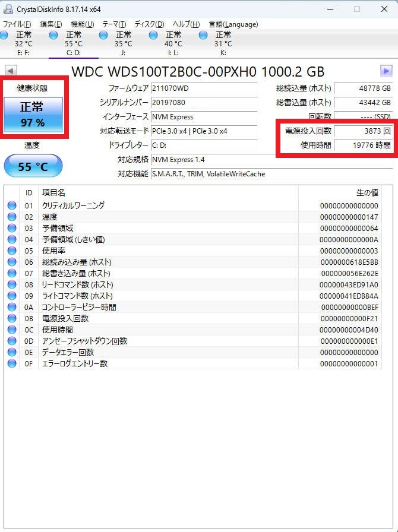
Task: Select the J: drive status icon
Action: pyautogui.click(x=104, y=36)
